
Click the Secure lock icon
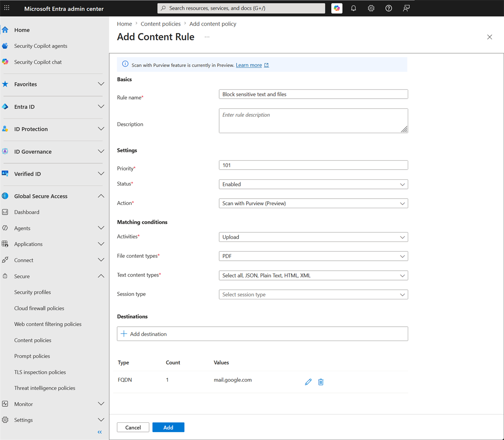5,276
